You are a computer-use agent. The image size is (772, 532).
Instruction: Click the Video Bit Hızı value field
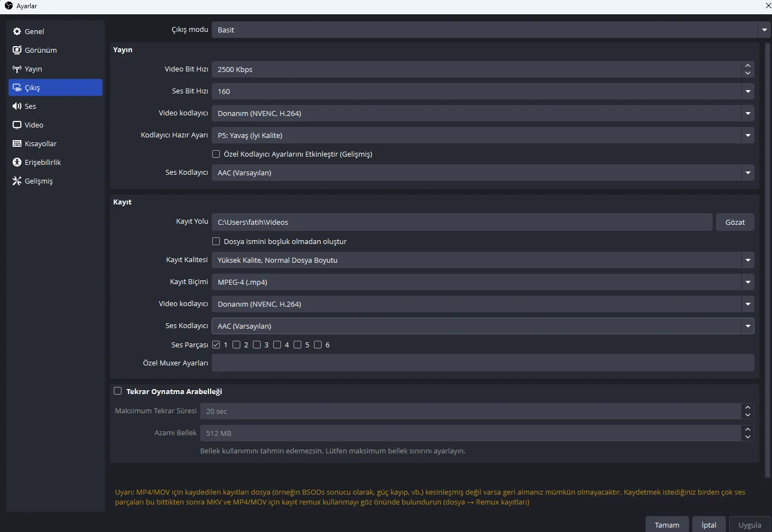pyautogui.click(x=476, y=69)
